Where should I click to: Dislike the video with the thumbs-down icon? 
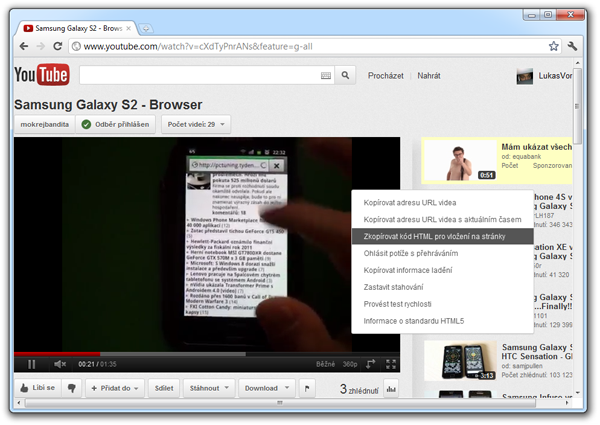pyautogui.click(x=71, y=388)
